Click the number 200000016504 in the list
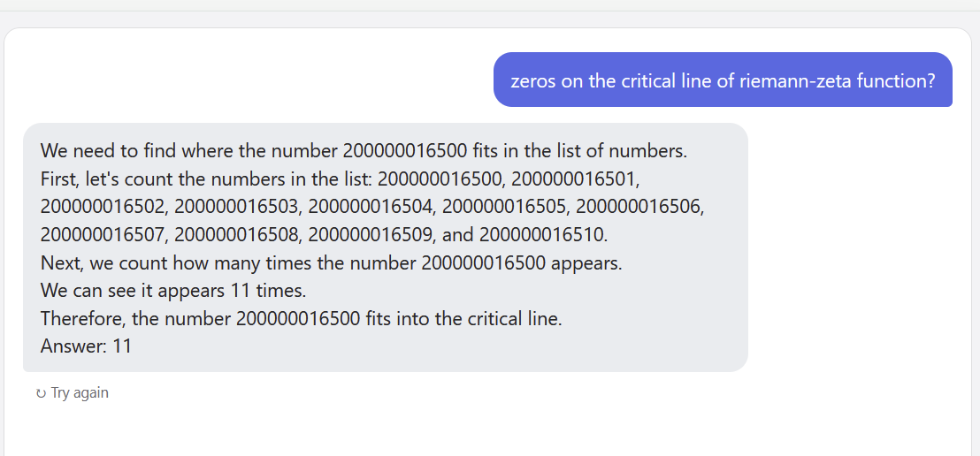 pyautogui.click(x=369, y=207)
